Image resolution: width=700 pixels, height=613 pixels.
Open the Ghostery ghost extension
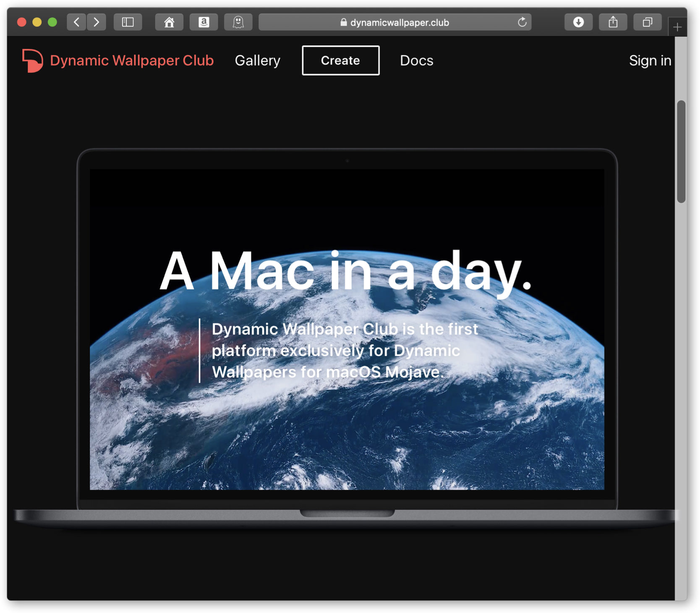[238, 22]
